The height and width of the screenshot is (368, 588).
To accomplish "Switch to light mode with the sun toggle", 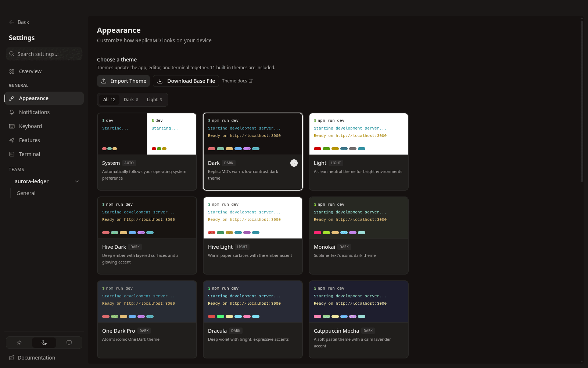I will pos(19,343).
